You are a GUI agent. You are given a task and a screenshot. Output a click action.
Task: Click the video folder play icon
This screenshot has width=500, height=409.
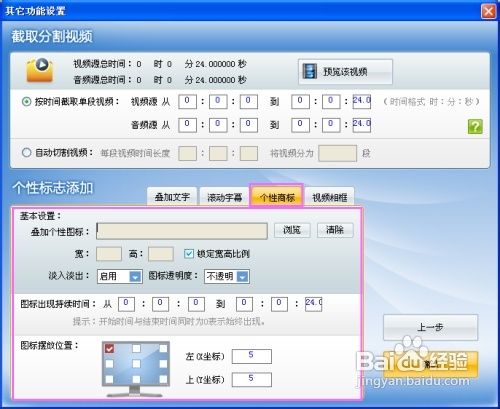(x=40, y=70)
